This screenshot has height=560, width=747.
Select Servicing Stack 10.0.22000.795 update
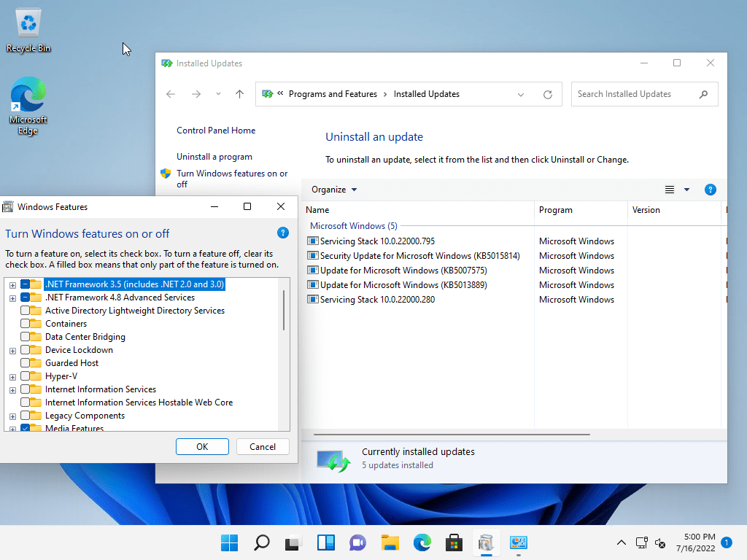tap(377, 241)
